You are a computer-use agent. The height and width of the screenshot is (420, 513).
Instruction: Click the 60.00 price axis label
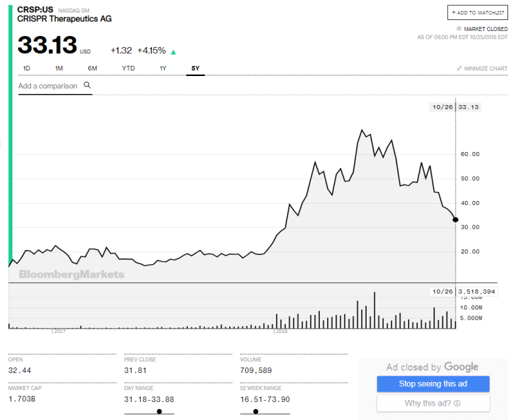tap(470, 154)
